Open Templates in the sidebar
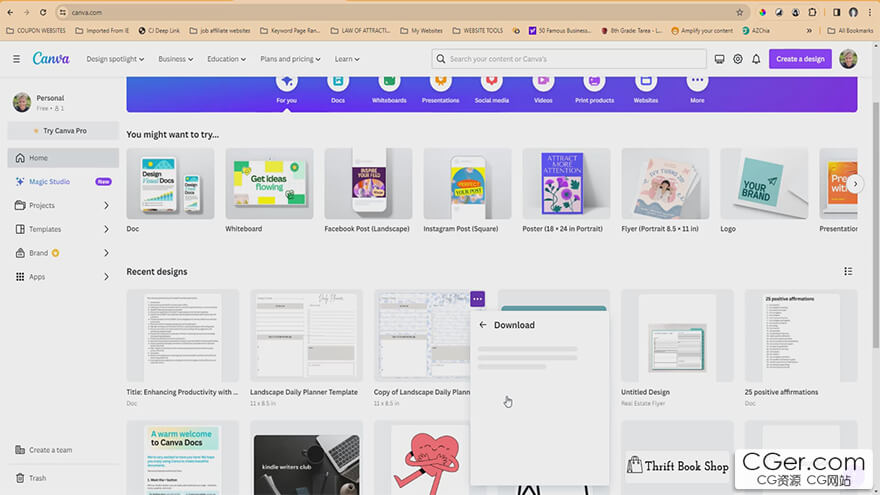 point(45,229)
